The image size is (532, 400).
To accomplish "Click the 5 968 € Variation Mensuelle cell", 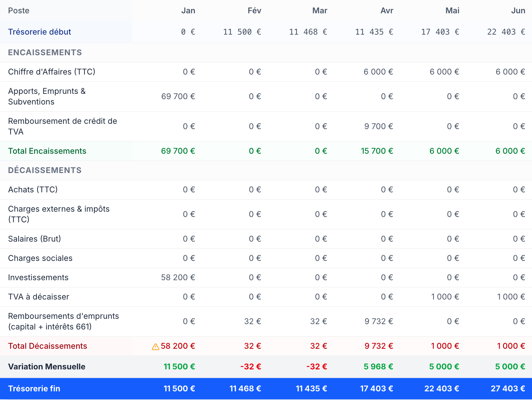I will [x=378, y=367].
